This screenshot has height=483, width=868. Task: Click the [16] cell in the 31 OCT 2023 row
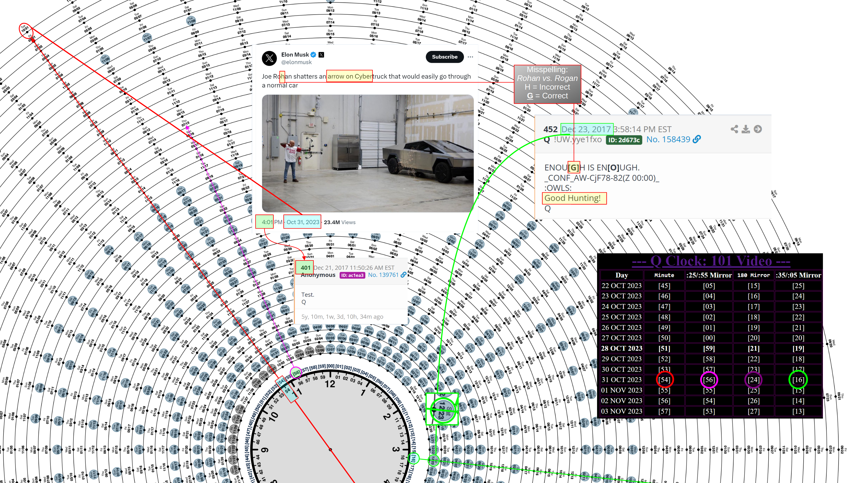pos(798,380)
